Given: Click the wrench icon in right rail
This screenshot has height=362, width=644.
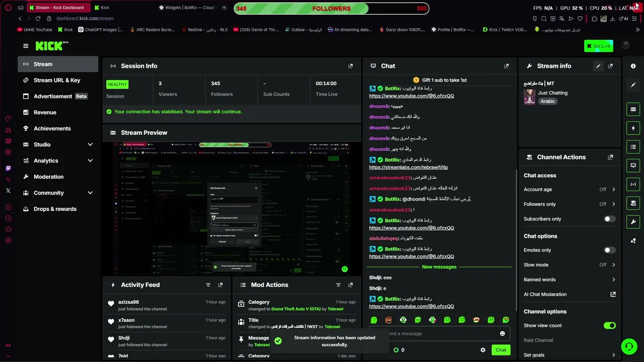Looking at the screenshot, I should pyautogui.click(x=633, y=222).
